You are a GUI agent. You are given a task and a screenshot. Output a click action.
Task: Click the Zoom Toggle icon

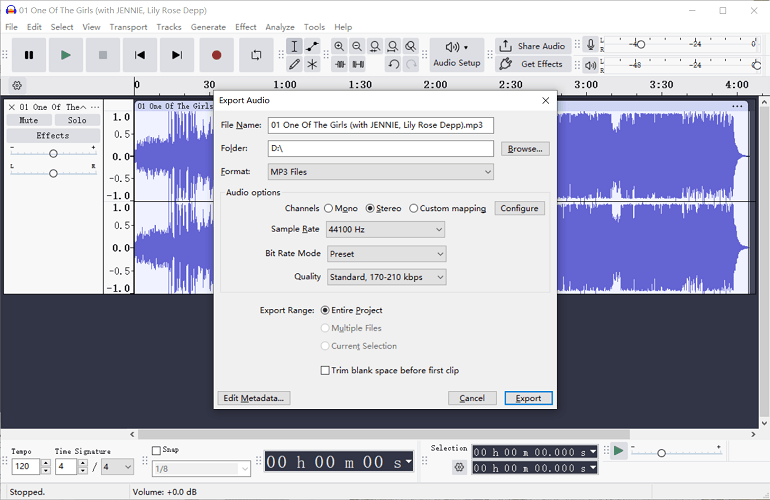coord(411,46)
